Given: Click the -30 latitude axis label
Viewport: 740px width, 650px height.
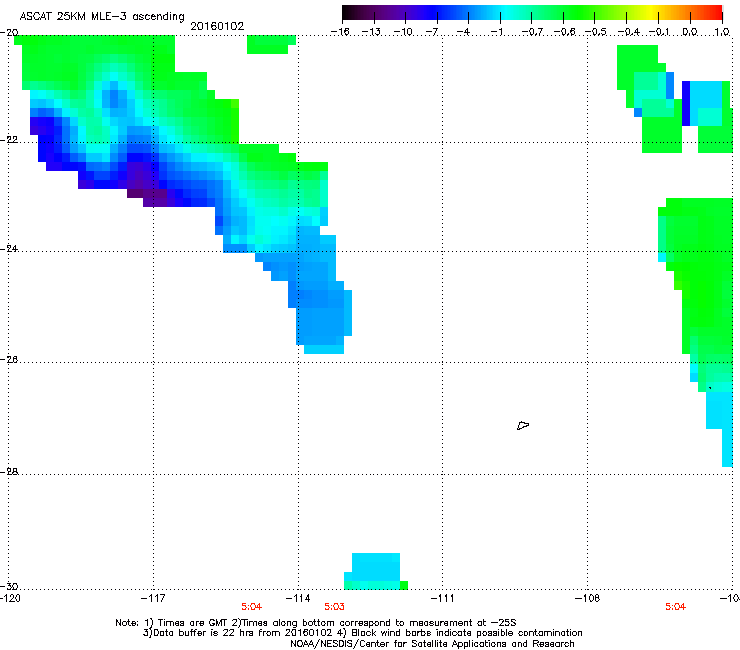Looking at the screenshot, I should [9, 586].
